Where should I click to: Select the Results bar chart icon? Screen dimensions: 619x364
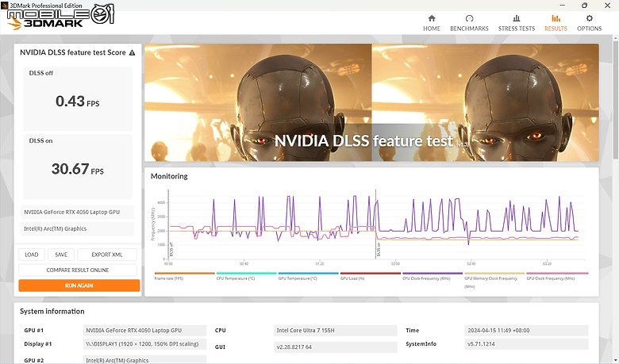(556, 18)
